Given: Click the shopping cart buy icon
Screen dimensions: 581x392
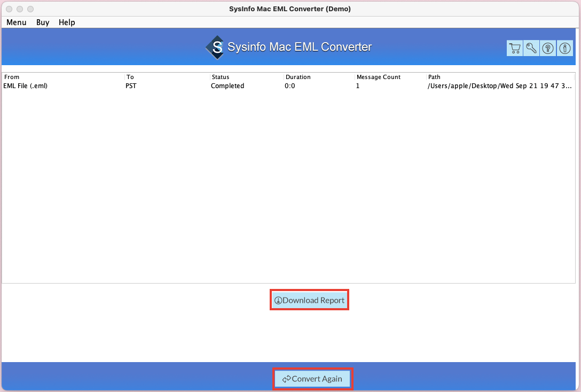Looking at the screenshot, I should [514, 48].
